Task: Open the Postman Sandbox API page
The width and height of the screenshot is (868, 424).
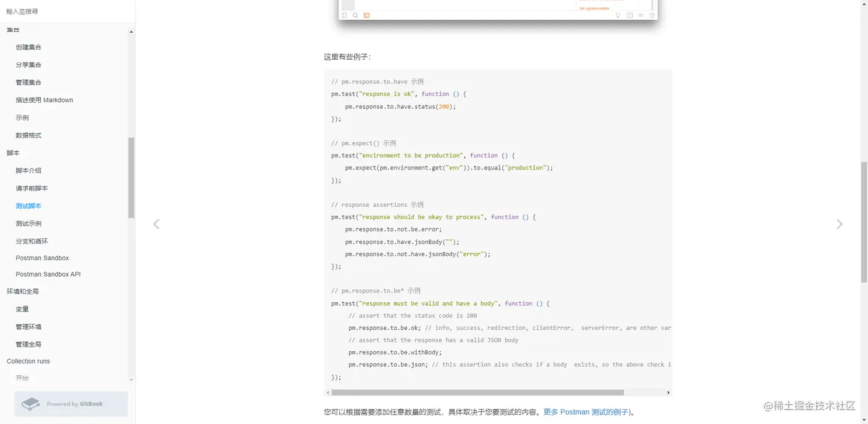Action: click(x=48, y=274)
